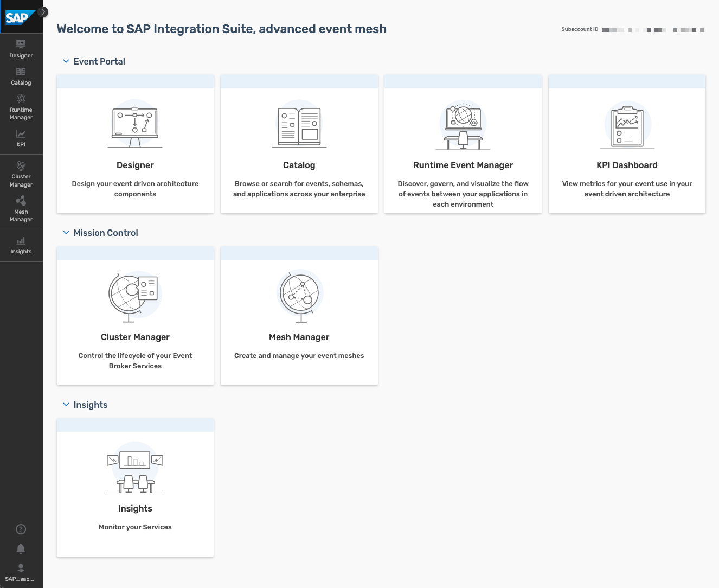719x588 pixels.
Task: Open Cluster Manager globe icon in sidebar
Action: [21, 165]
